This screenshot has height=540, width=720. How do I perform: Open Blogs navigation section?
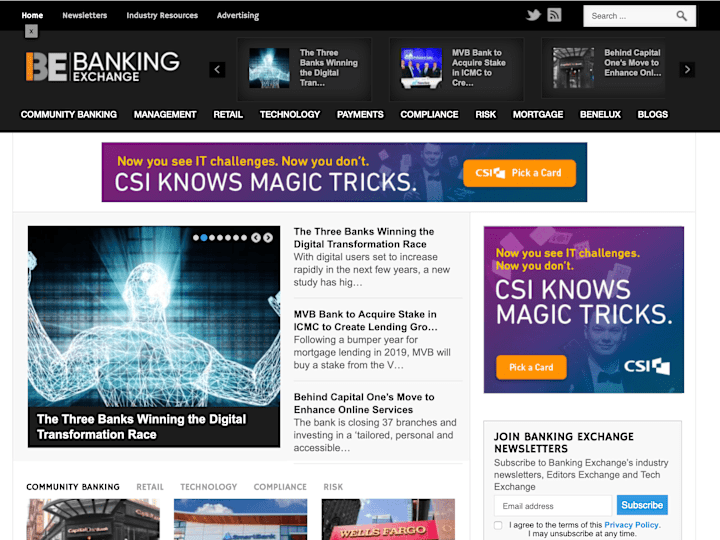(x=652, y=114)
